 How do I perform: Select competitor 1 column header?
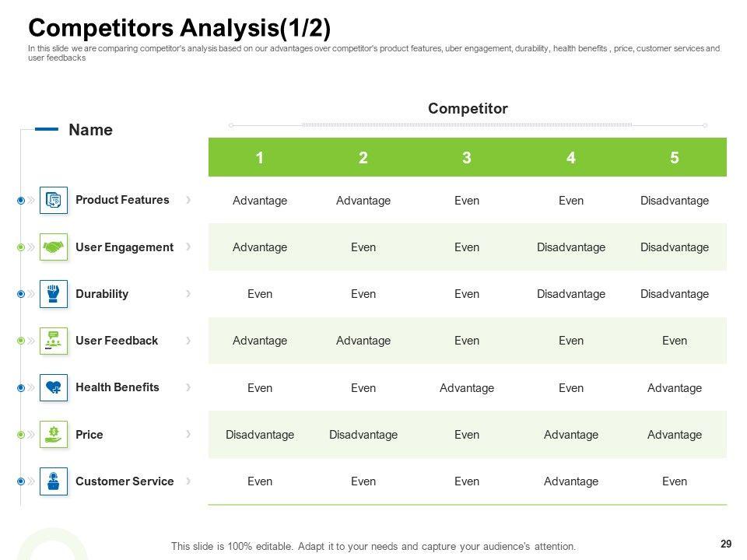[x=260, y=158]
